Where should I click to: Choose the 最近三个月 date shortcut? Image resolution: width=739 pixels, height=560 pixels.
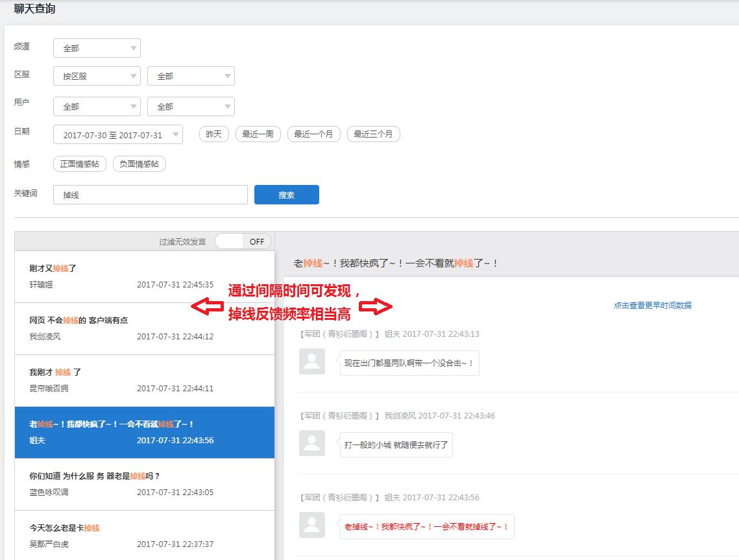pyautogui.click(x=373, y=134)
